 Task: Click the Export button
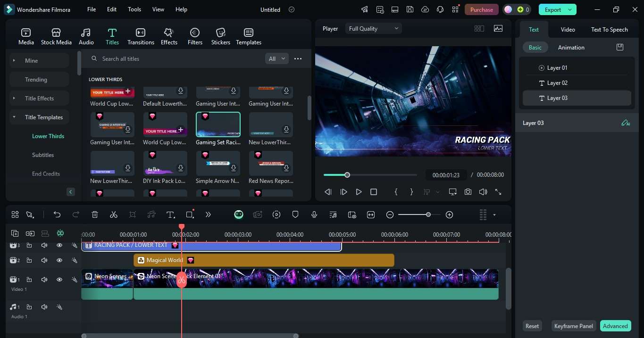point(552,9)
